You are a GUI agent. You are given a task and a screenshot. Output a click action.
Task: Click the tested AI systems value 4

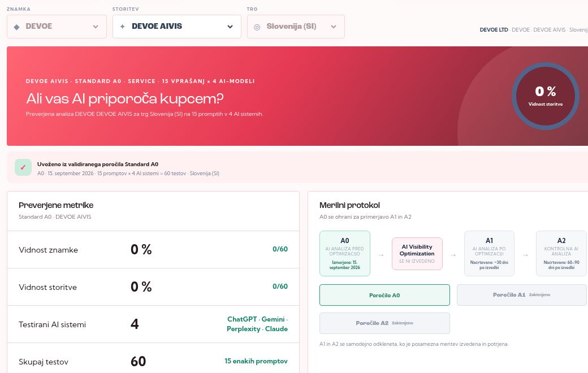(135, 324)
